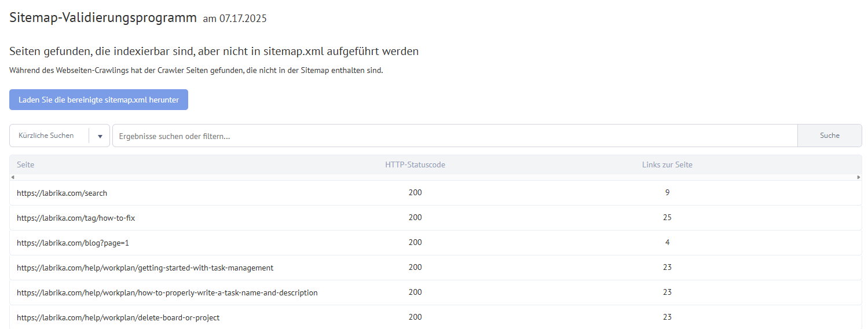Screen dimensions: 868x329
Task: Click the right scroll arrow under table header
Action: click(859, 177)
